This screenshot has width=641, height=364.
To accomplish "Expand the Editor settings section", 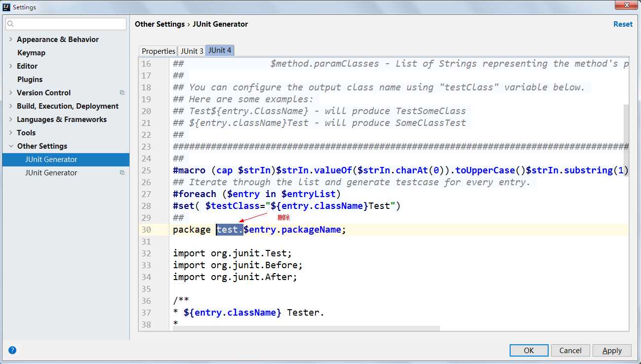I will (10, 66).
